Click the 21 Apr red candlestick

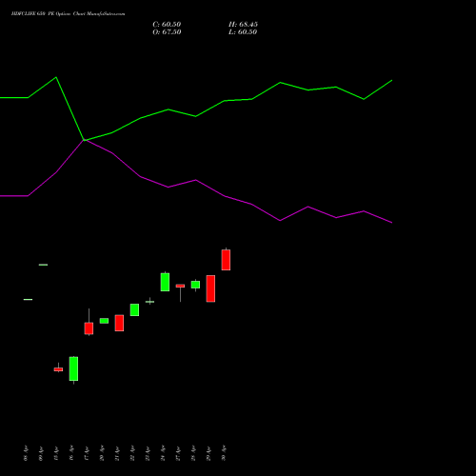(119, 323)
